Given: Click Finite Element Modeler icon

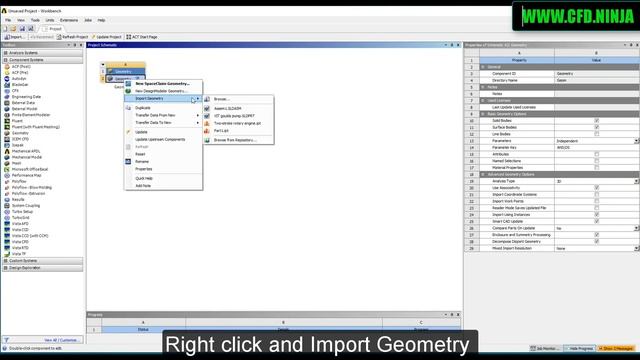Looking at the screenshot, I should [7, 115].
